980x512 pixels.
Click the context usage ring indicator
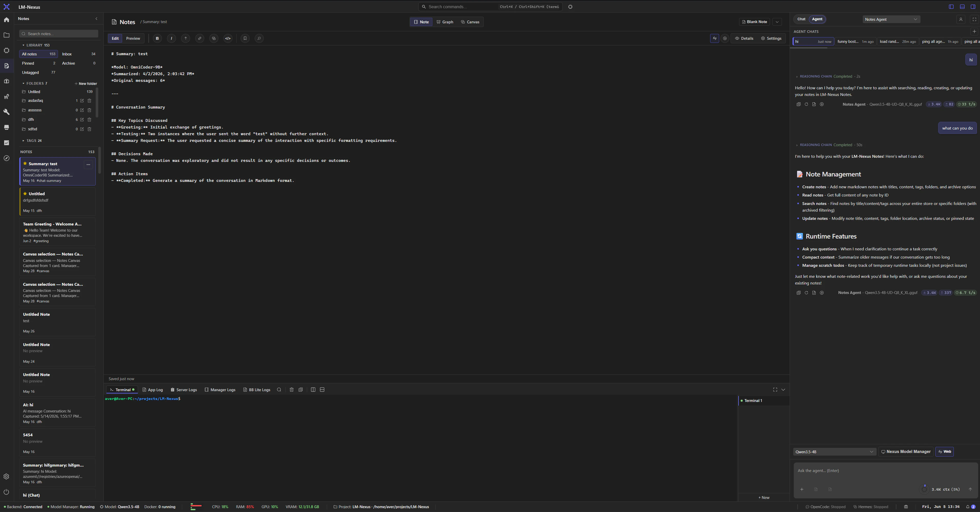[x=924, y=490]
